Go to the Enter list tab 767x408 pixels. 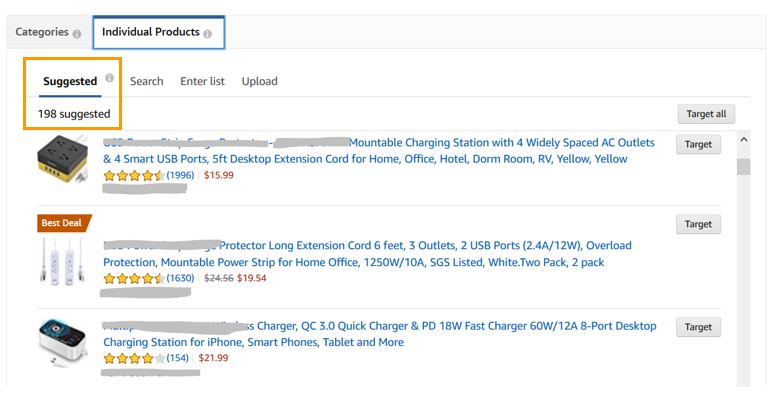pos(202,81)
